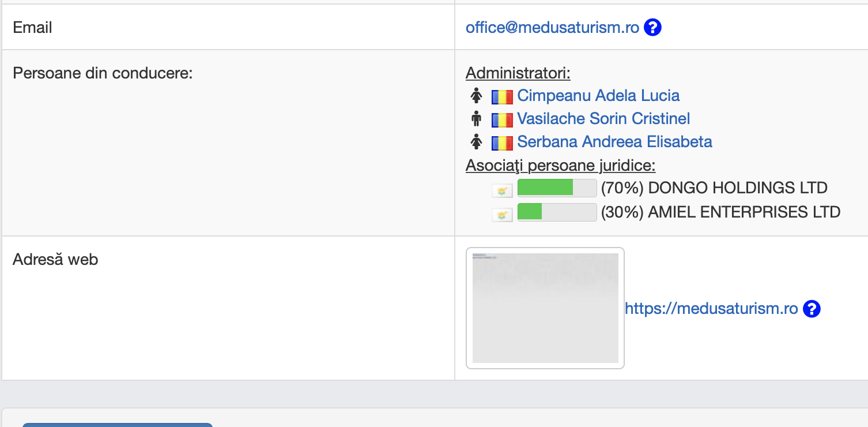Click the website preview thumbnail
The image size is (868, 427).
click(x=545, y=308)
